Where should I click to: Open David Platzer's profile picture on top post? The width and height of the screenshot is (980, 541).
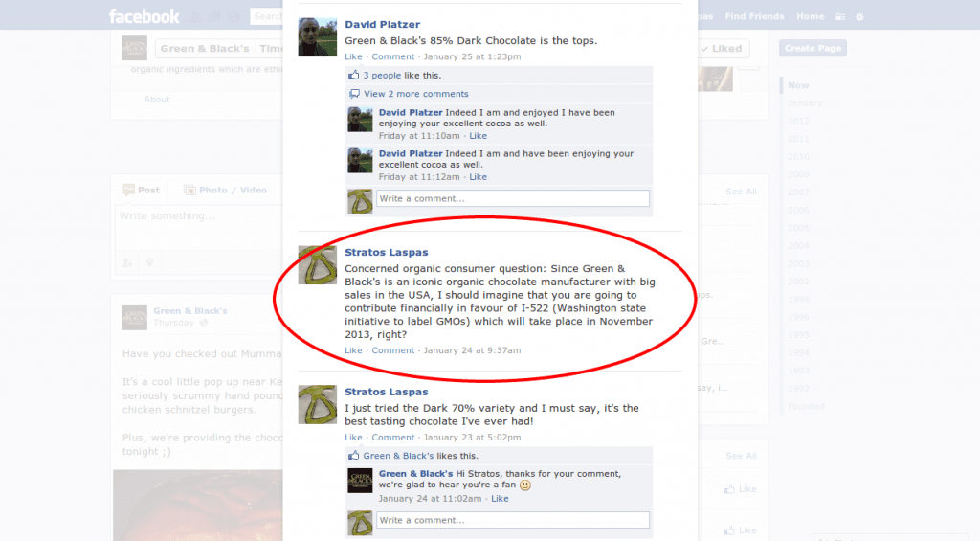coord(318,37)
